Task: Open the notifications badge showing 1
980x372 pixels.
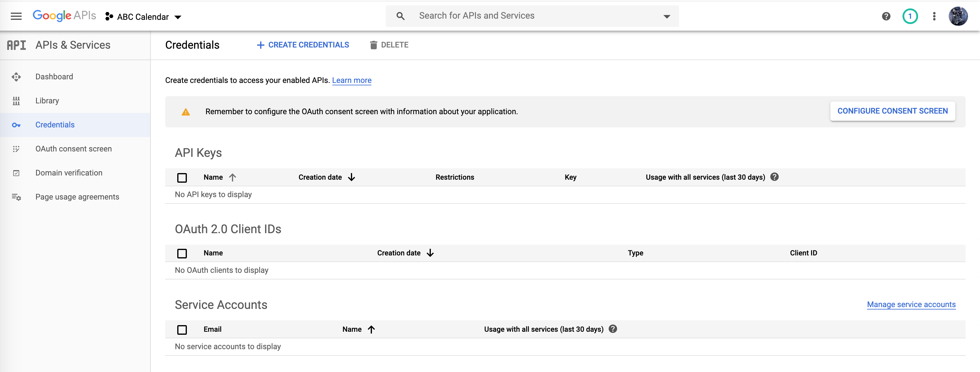Action: click(910, 16)
